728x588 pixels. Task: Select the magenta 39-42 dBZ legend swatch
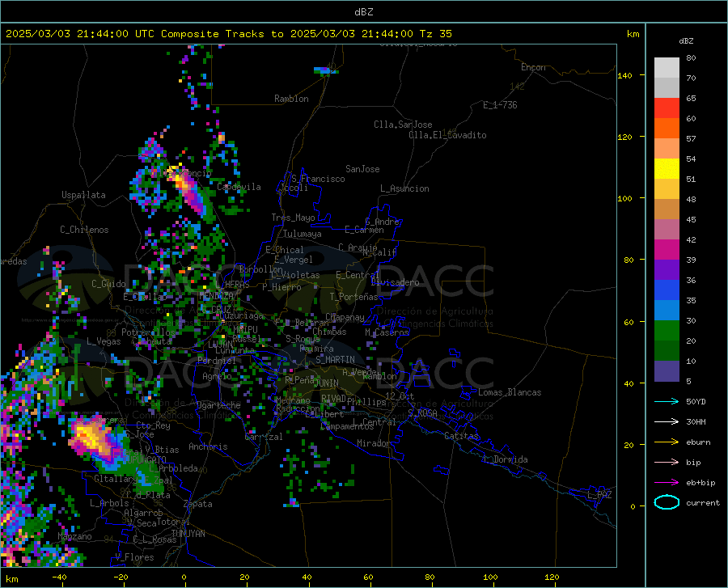pos(667,250)
